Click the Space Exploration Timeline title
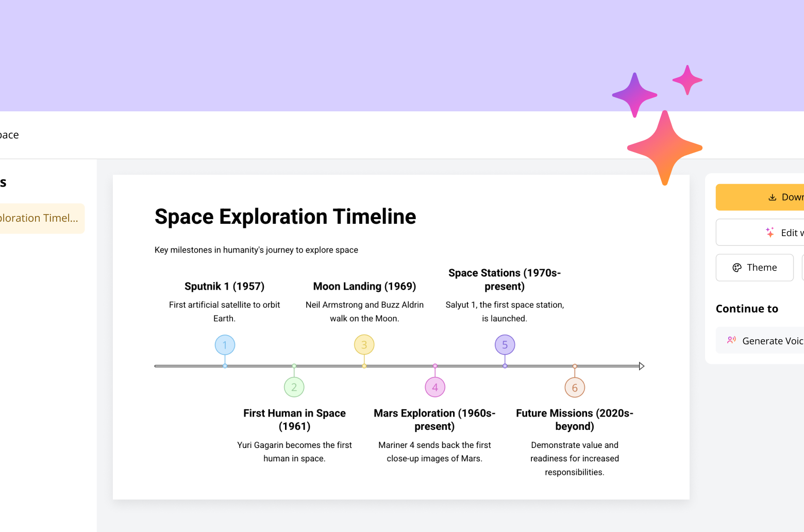This screenshot has width=804, height=532. [x=285, y=217]
